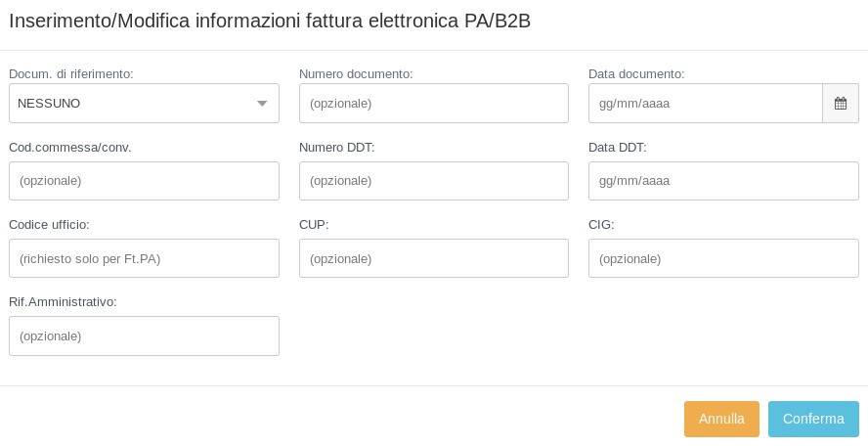868x447 pixels.
Task: Click the 'CIG:' label text
Action: click(x=601, y=224)
